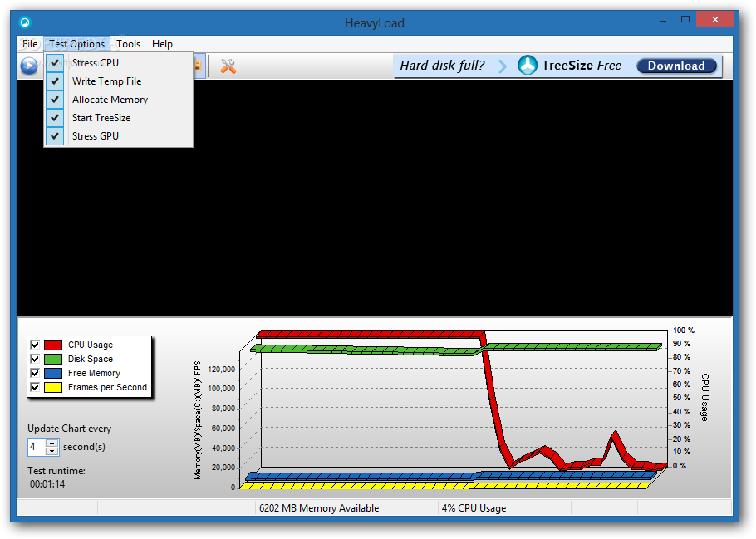Toggle the Start TreeSize option
Image resolution: width=756 pixels, height=539 pixels.
119,118
